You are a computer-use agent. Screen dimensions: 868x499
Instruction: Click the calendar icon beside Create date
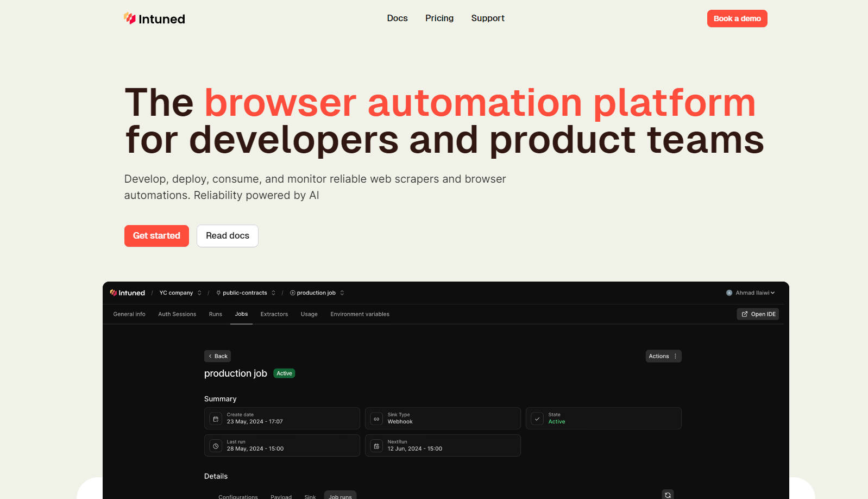pyautogui.click(x=216, y=419)
